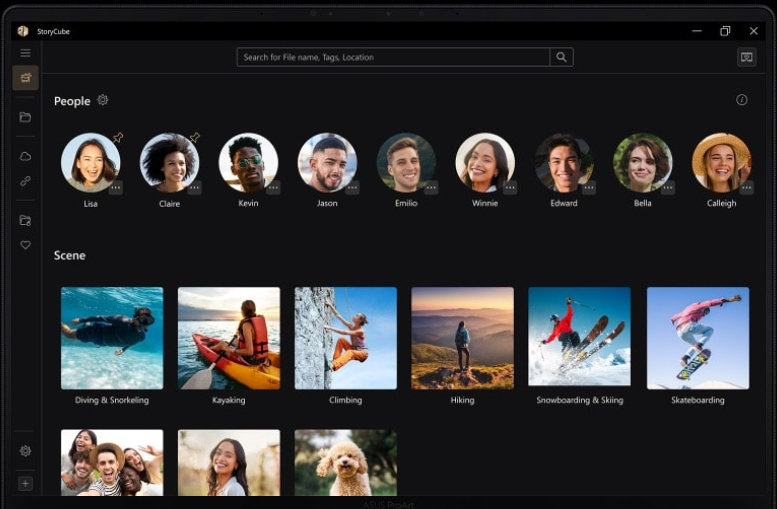Open the settings gear at the sidebar bottom
This screenshot has width=777, height=509.
click(x=25, y=451)
